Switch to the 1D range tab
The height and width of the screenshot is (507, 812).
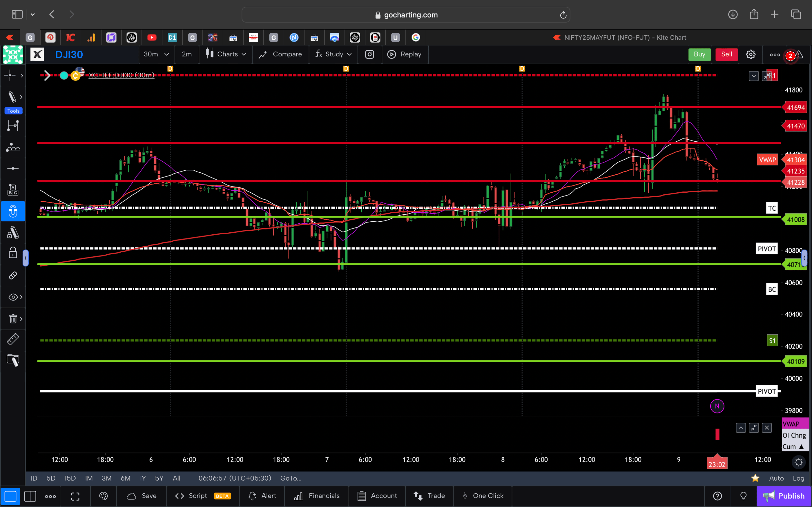[x=34, y=478]
